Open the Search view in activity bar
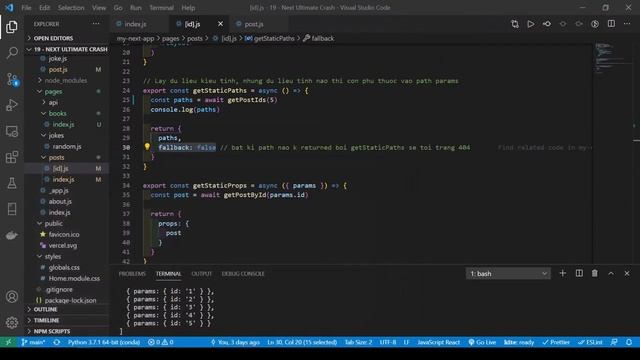This screenshot has height=360, width=640. (12, 53)
